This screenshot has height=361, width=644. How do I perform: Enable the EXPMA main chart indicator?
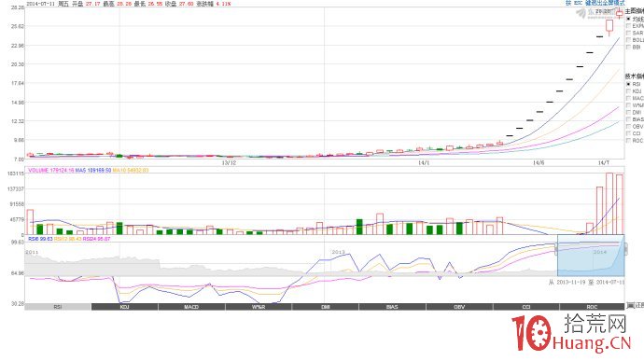coord(628,26)
